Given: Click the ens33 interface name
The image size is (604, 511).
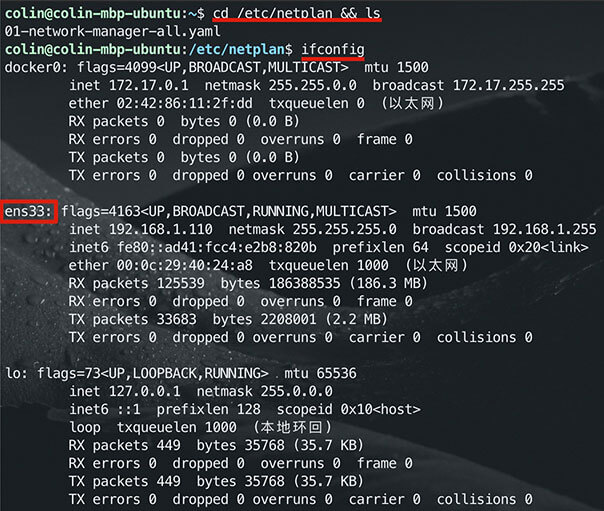Looking at the screenshot, I should (x=27, y=212).
